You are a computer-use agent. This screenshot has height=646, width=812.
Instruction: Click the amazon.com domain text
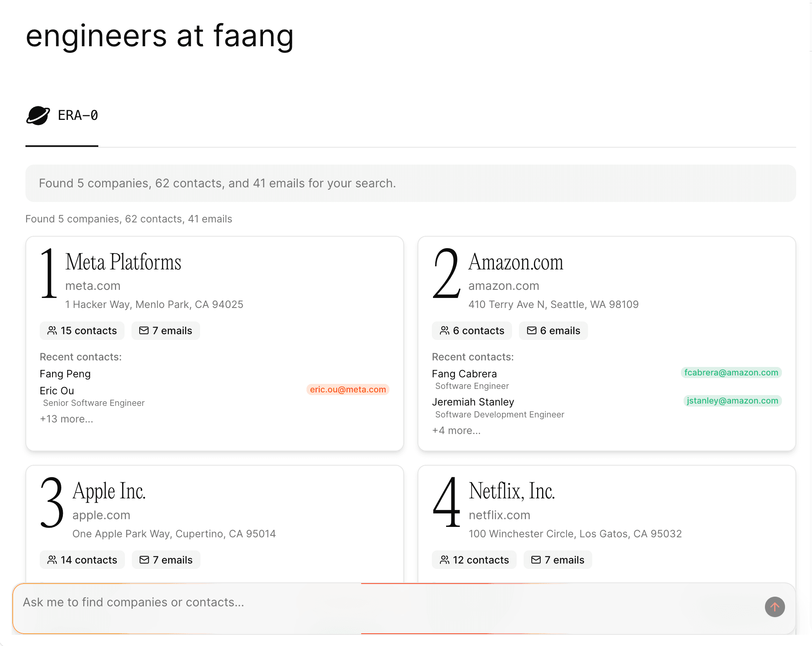pyautogui.click(x=504, y=286)
